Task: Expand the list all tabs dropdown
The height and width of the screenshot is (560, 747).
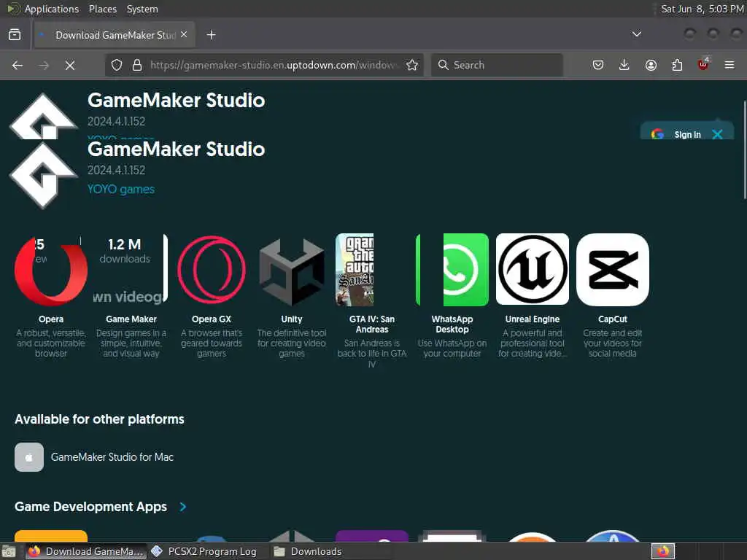Action: [x=636, y=34]
